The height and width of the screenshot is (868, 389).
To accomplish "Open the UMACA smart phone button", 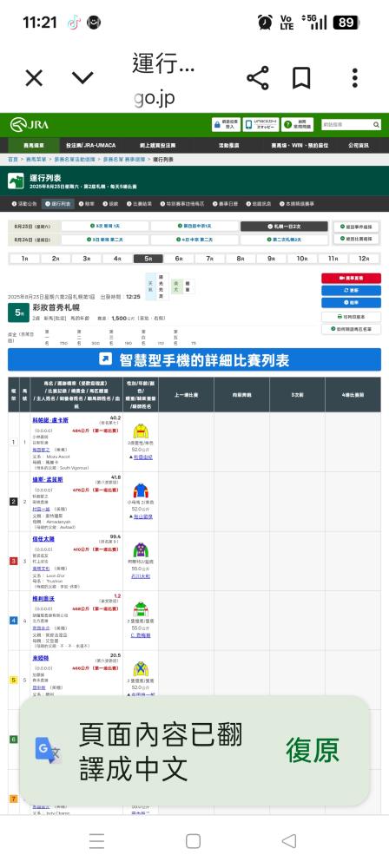I will pyautogui.click(x=261, y=124).
